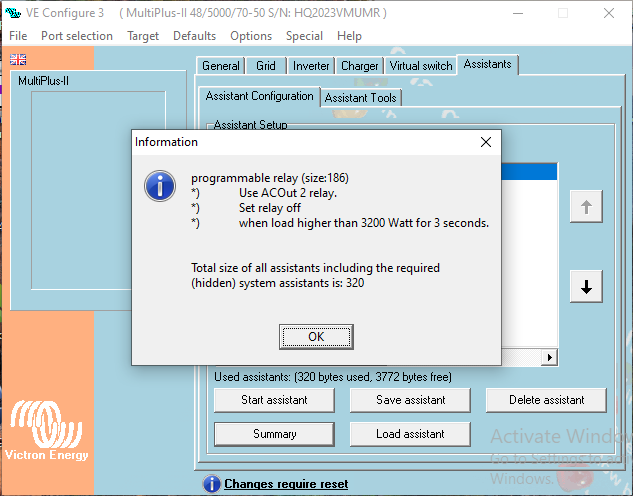Screen dimensions: 633x496
Task: Click the Victron Energy logo
Action: coord(46,430)
